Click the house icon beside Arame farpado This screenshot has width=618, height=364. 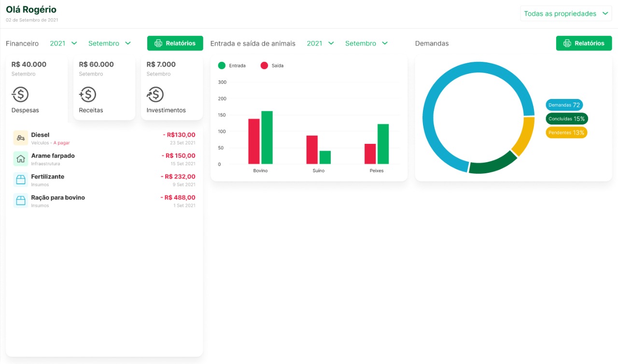coord(21,159)
